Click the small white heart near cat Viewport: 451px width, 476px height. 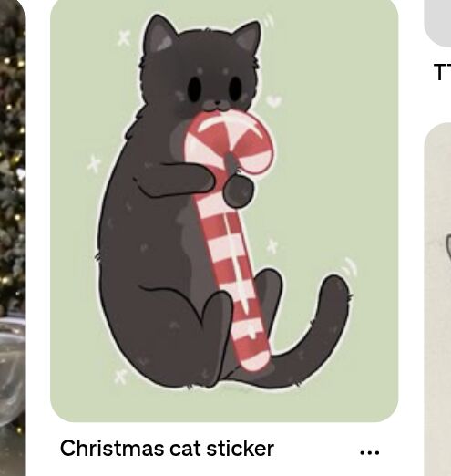tap(274, 101)
